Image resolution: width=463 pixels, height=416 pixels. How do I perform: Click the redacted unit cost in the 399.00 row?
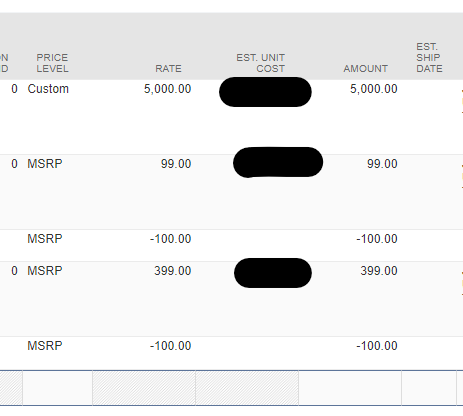click(x=273, y=273)
